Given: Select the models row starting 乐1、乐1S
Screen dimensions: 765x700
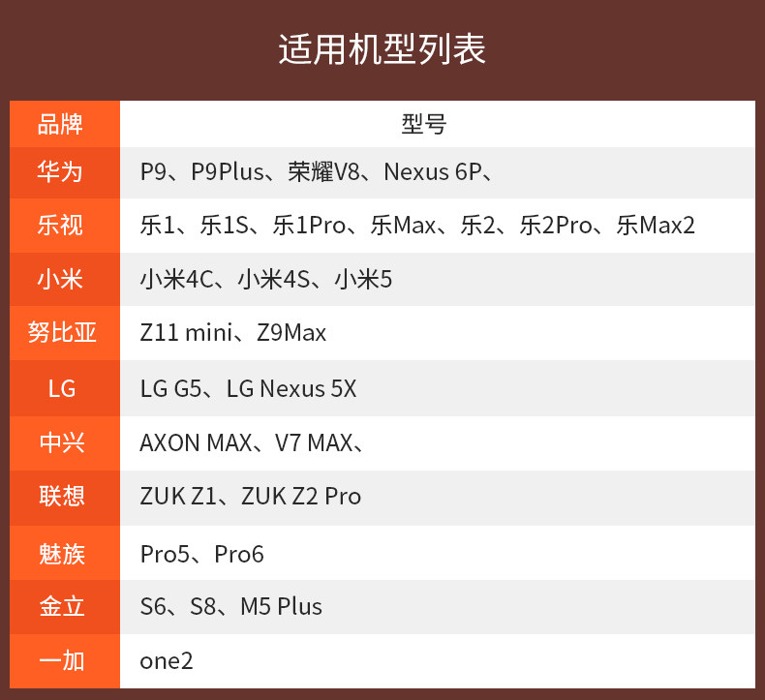Looking at the screenshot, I should click(437, 226).
